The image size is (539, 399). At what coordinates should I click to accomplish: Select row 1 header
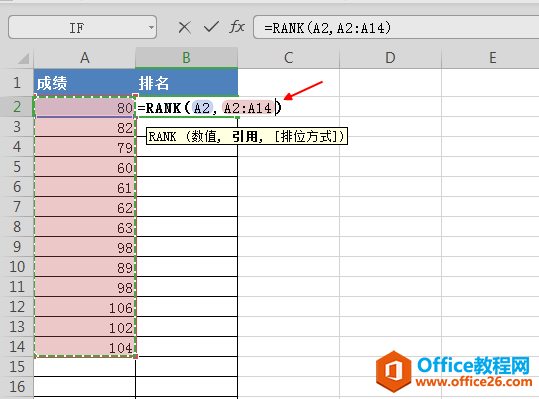pyautogui.click(x=17, y=83)
